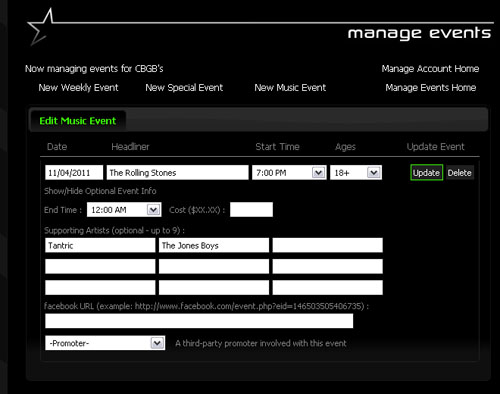
Task: Click the Delete button
Action: (x=460, y=173)
